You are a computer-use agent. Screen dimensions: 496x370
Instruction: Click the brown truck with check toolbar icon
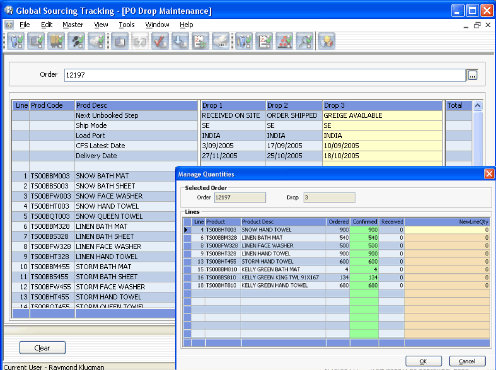(56, 41)
